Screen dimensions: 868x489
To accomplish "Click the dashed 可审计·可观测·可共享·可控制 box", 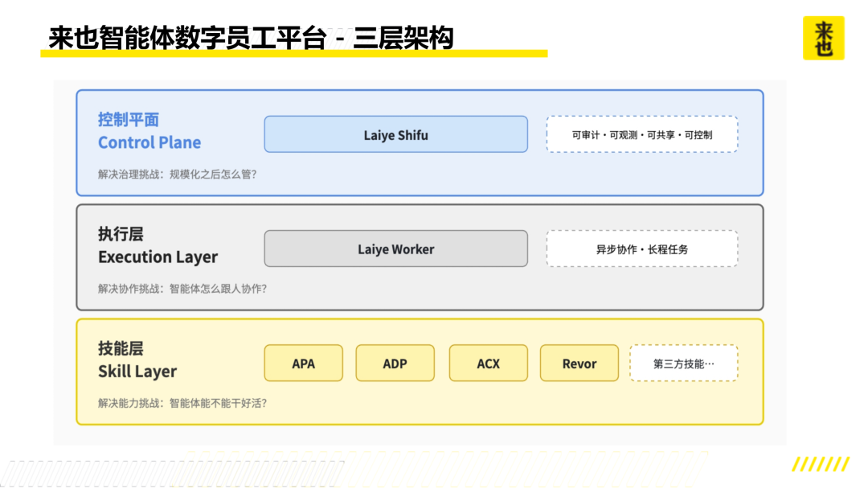I will (x=642, y=134).
